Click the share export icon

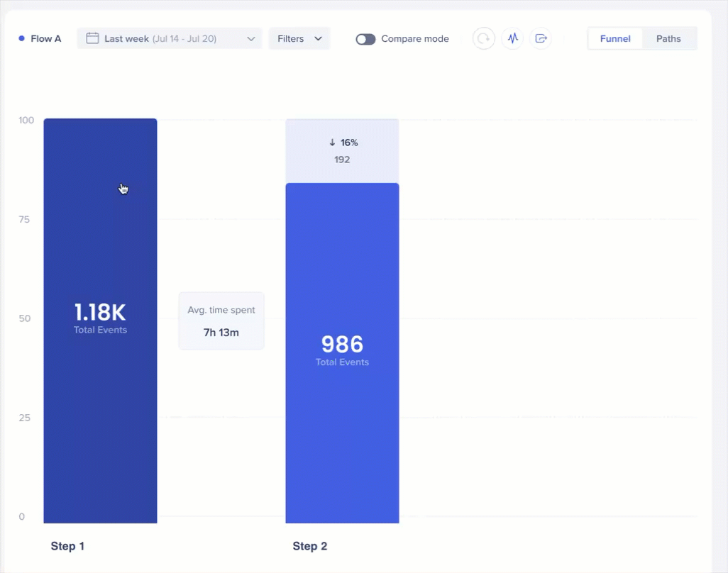(x=541, y=38)
